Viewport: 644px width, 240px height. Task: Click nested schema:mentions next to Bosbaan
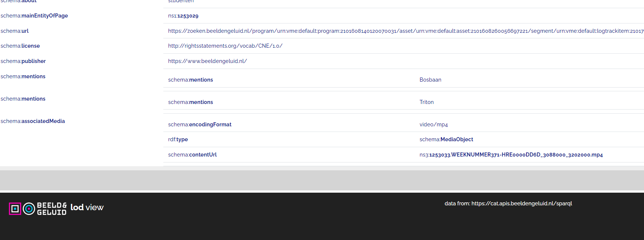coord(190,80)
